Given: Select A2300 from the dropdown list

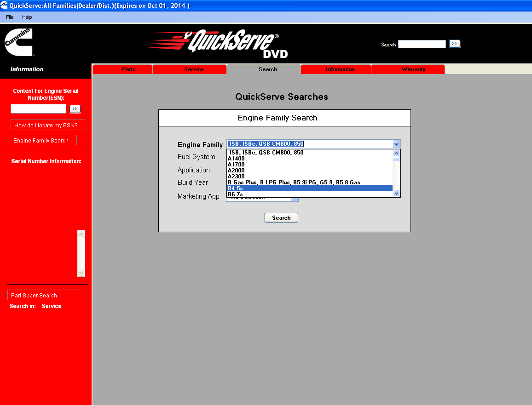Looking at the screenshot, I should click(x=309, y=177).
